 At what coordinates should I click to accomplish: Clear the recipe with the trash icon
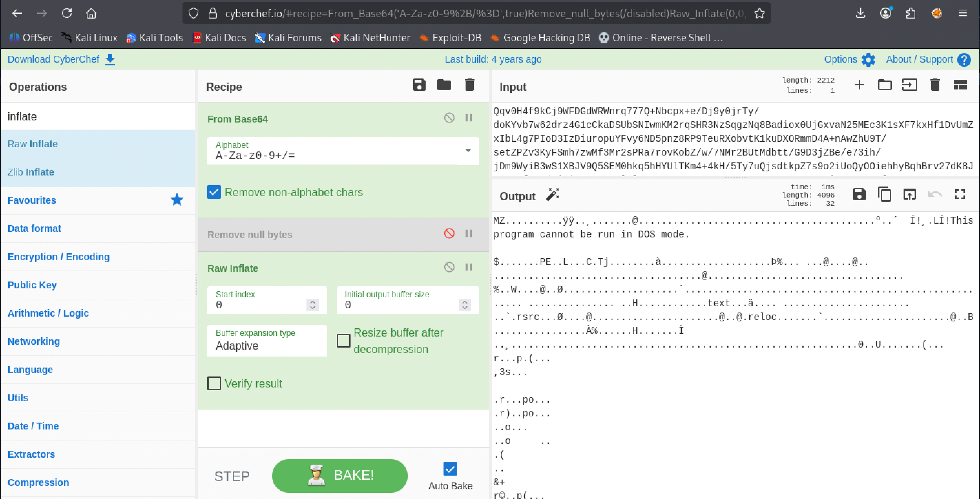click(x=469, y=85)
